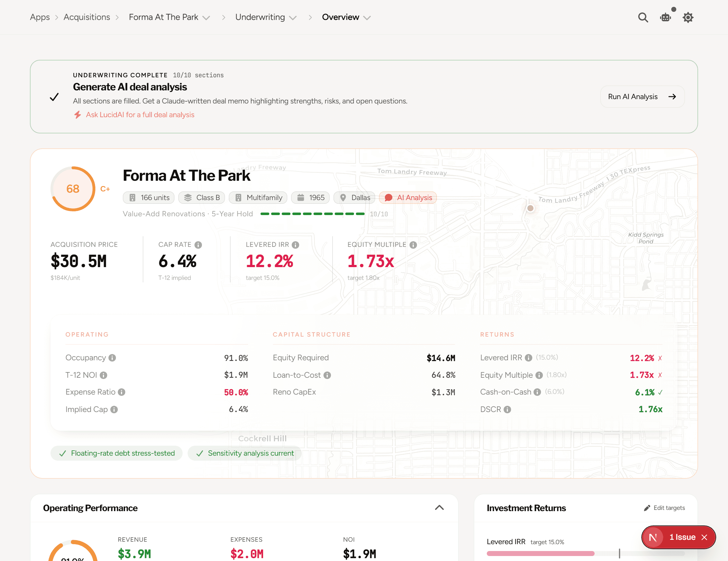The width and height of the screenshot is (728, 561).
Task: Click the $3.9M revenue figure
Action: [134, 554]
